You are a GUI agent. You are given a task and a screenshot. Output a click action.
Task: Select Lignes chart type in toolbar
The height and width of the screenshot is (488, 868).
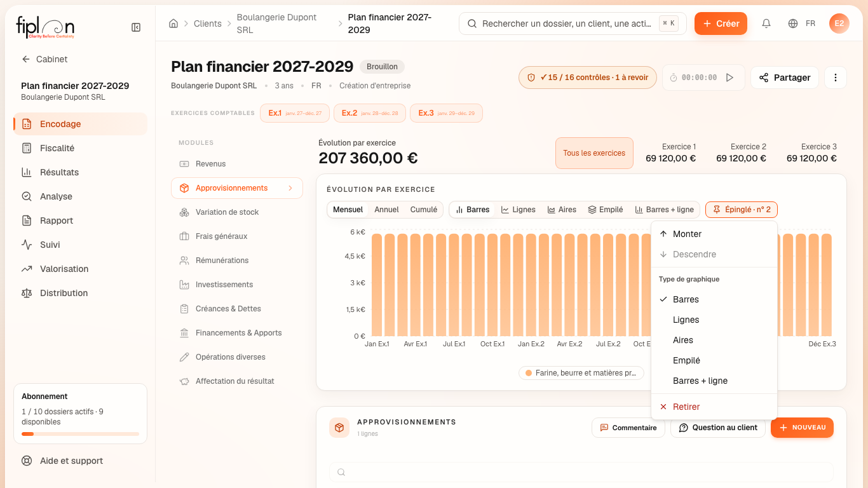(519, 210)
